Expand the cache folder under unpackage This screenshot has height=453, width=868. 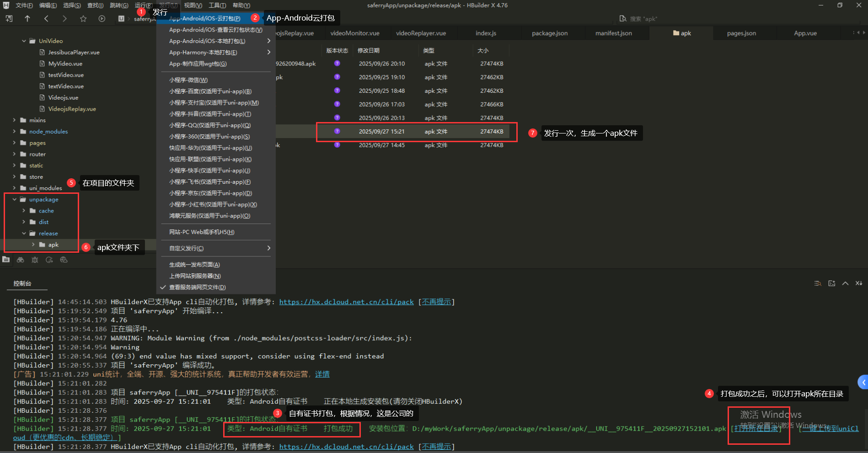(24, 211)
